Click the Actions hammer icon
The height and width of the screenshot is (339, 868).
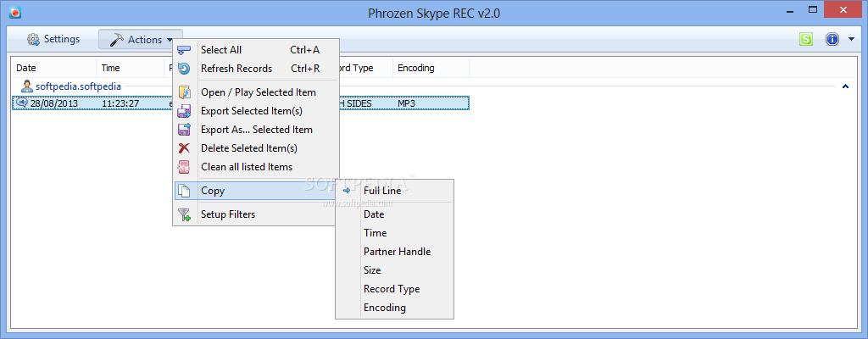pos(117,39)
